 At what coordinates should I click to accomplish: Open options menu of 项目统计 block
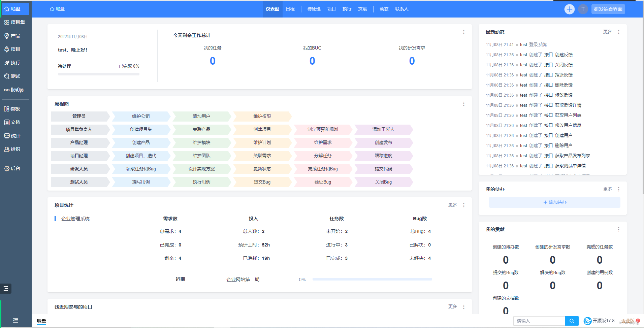464,205
